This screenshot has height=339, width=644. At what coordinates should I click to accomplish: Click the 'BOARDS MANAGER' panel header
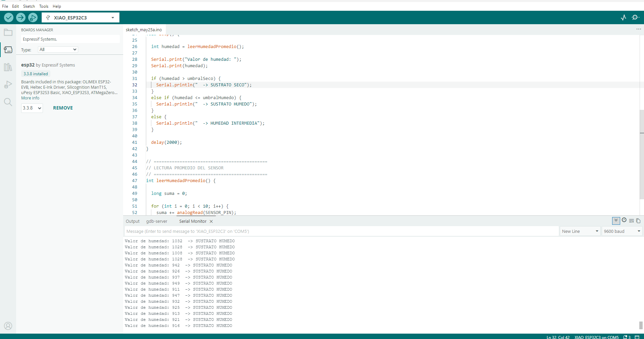pos(37,30)
